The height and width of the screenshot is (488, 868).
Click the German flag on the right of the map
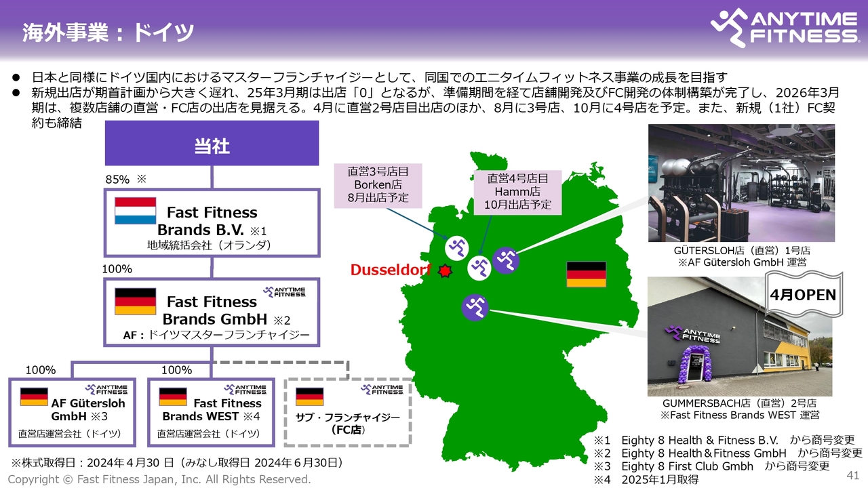coord(586,274)
